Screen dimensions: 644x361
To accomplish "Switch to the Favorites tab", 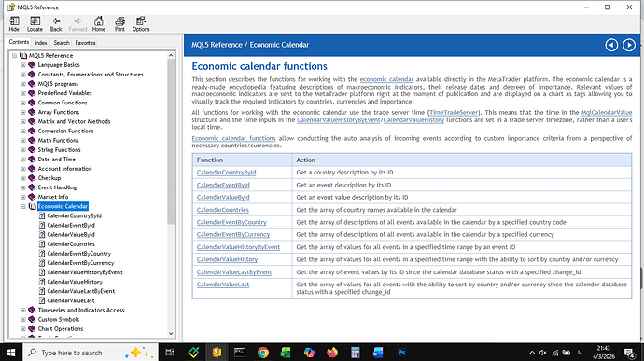I will [85, 42].
